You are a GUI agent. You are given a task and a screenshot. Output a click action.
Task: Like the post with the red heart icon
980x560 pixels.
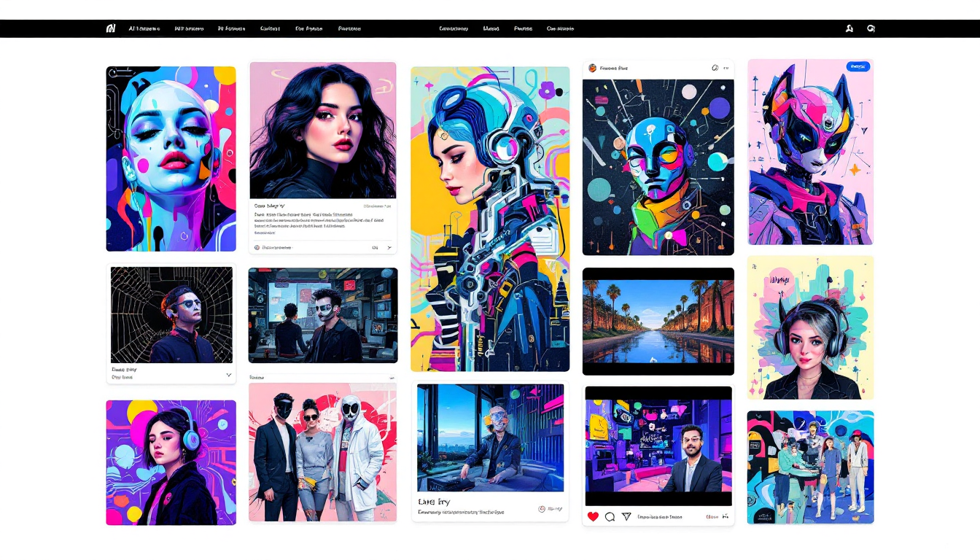pos(593,516)
